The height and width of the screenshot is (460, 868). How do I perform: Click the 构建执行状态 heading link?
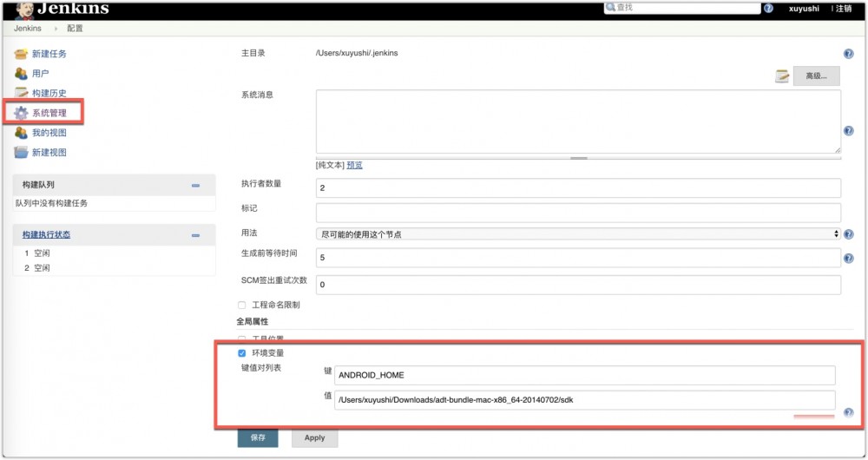point(47,234)
